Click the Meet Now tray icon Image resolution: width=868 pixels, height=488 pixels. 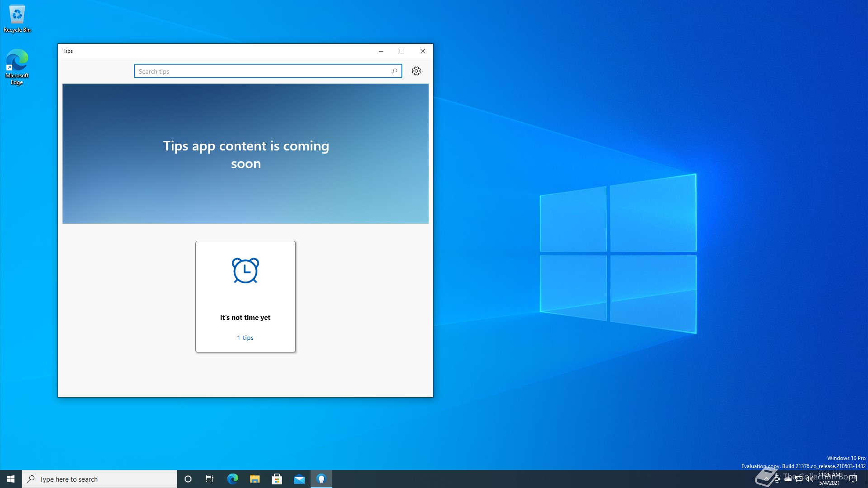click(x=777, y=479)
